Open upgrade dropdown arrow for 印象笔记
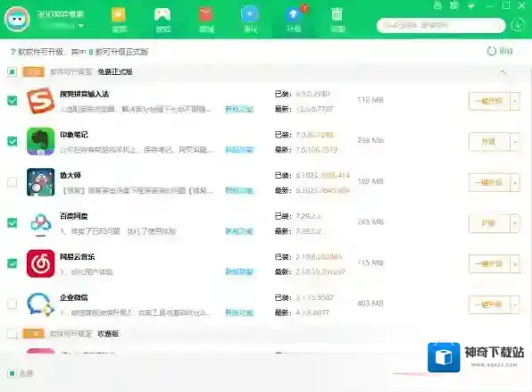 click(x=515, y=141)
